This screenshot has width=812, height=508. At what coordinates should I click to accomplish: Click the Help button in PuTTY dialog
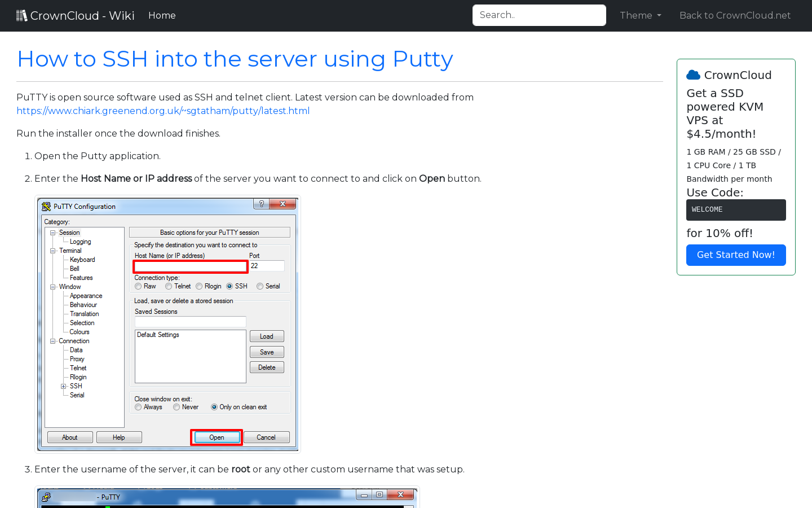[x=119, y=437]
